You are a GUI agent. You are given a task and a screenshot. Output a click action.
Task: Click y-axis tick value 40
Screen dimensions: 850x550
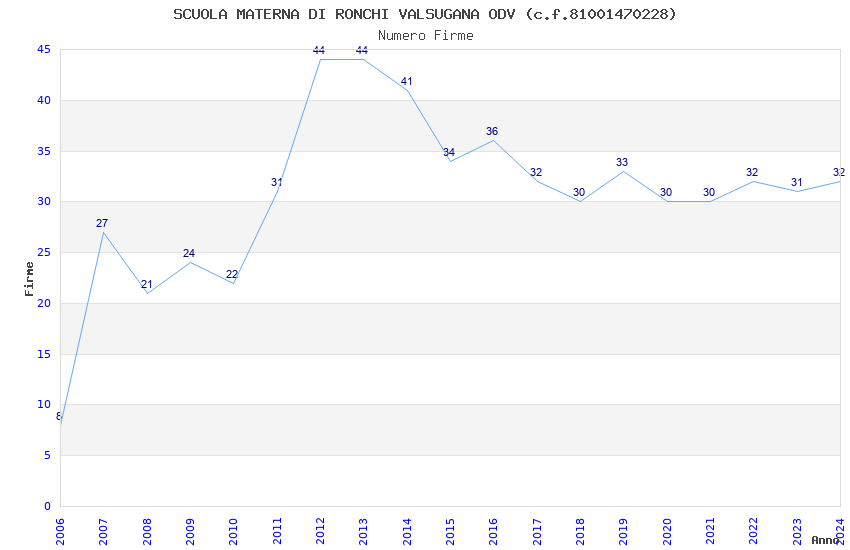44,100
